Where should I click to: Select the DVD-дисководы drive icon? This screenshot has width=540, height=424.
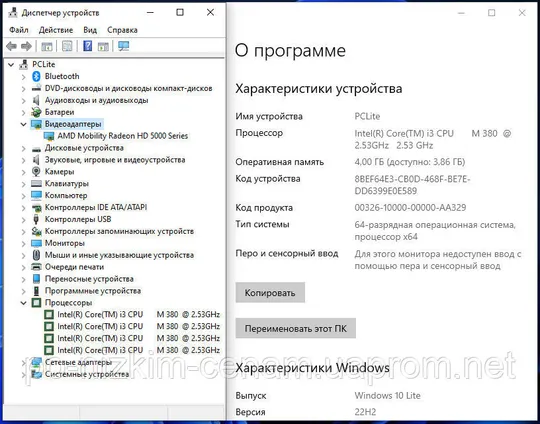click(x=36, y=89)
